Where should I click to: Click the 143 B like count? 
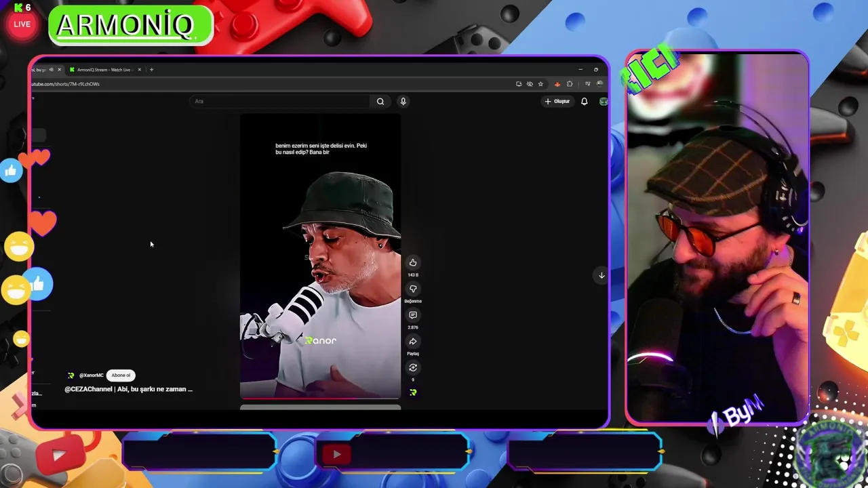413,275
